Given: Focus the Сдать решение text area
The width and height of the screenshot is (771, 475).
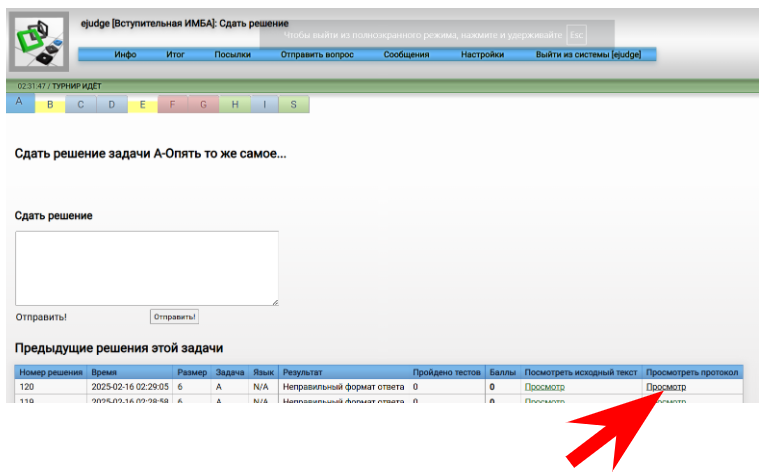Looking at the screenshot, I should tap(146, 268).
